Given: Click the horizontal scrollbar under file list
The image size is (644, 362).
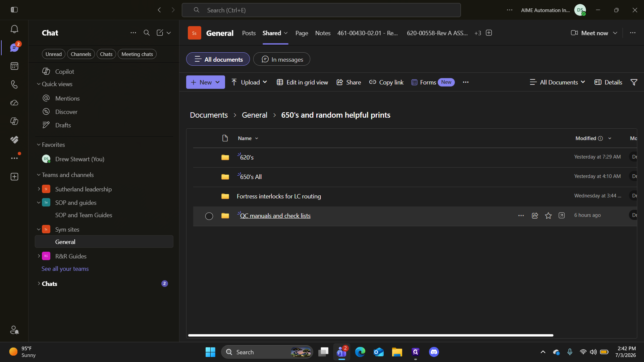Looking at the screenshot, I should pyautogui.click(x=371, y=335).
